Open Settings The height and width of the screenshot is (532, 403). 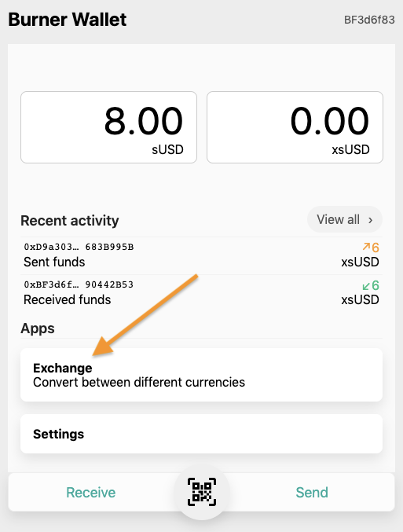pos(201,434)
